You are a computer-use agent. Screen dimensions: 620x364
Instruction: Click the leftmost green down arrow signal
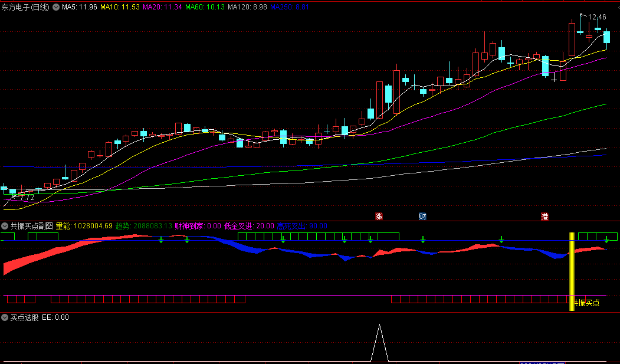click(x=160, y=239)
